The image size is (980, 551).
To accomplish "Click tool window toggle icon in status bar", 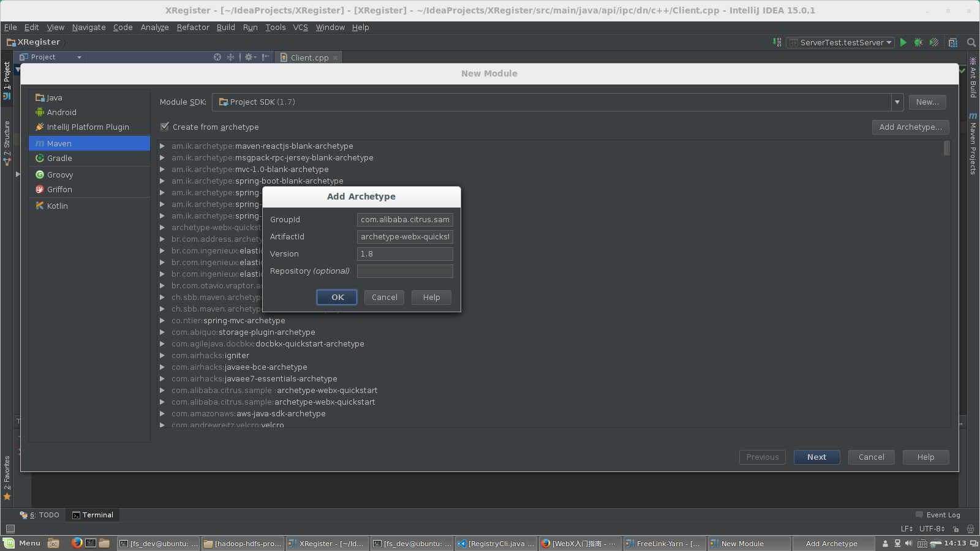I will [10, 528].
